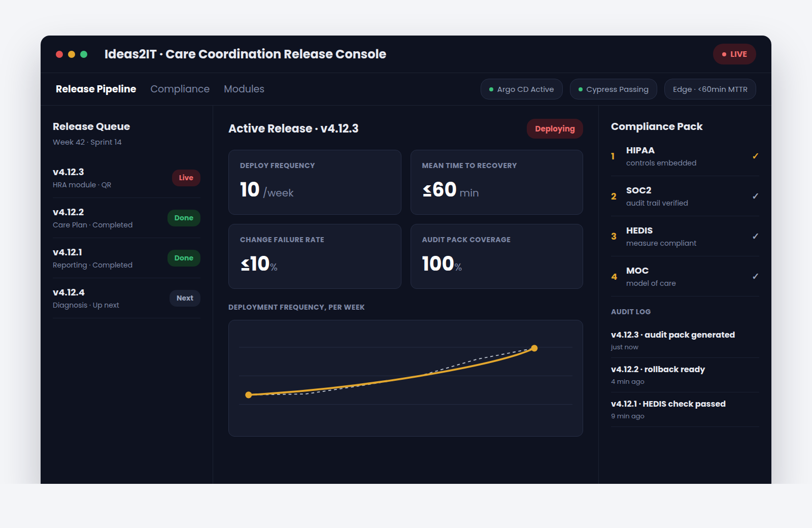
Task: Select v4.12.4 Diagnosis in the release queue
Action: (x=126, y=298)
